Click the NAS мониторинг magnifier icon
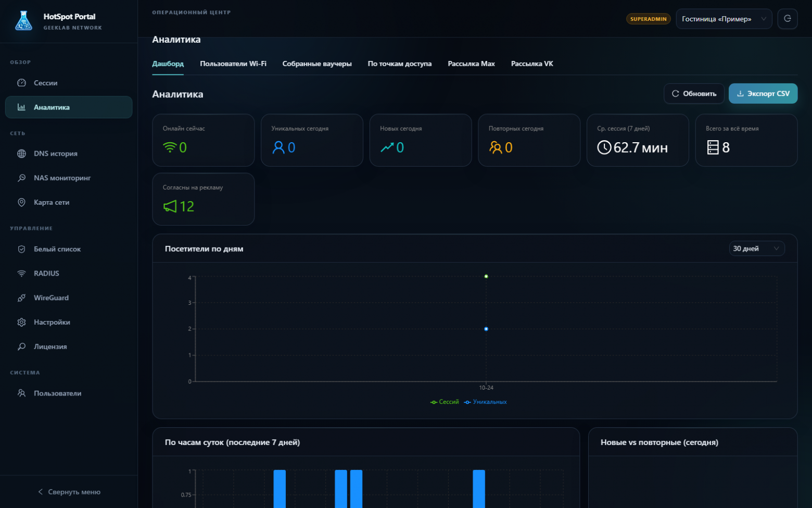The width and height of the screenshot is (812, 508). tap(21, 178)
